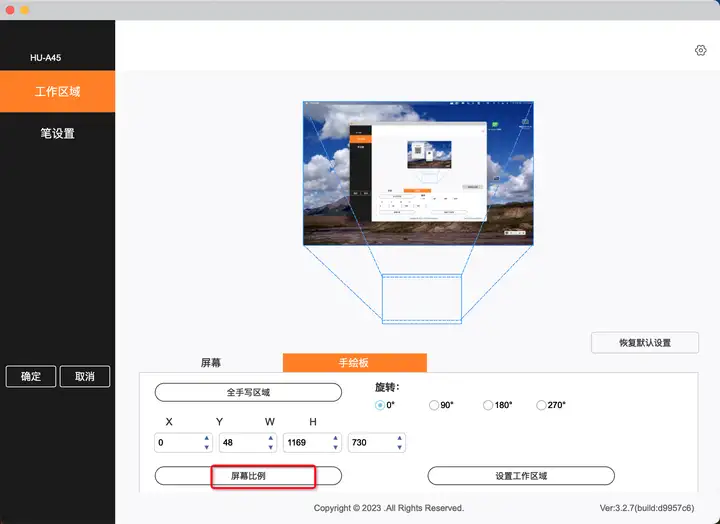Select the 90° rotation radio button

point(433,405)
